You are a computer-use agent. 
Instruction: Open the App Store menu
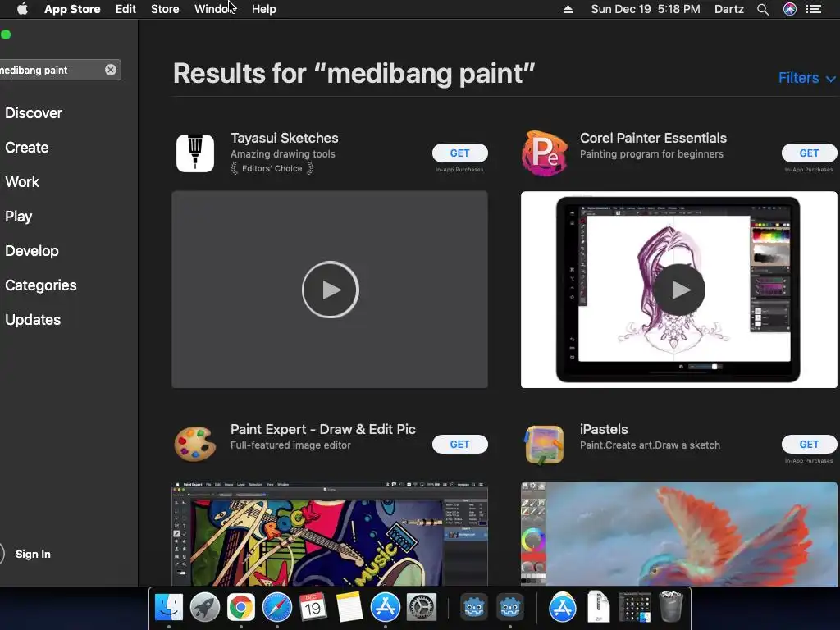72,9
